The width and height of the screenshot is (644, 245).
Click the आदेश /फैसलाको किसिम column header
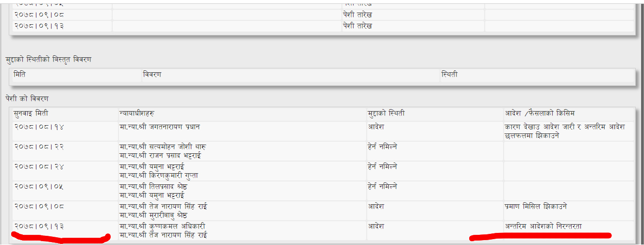(540, 114)
